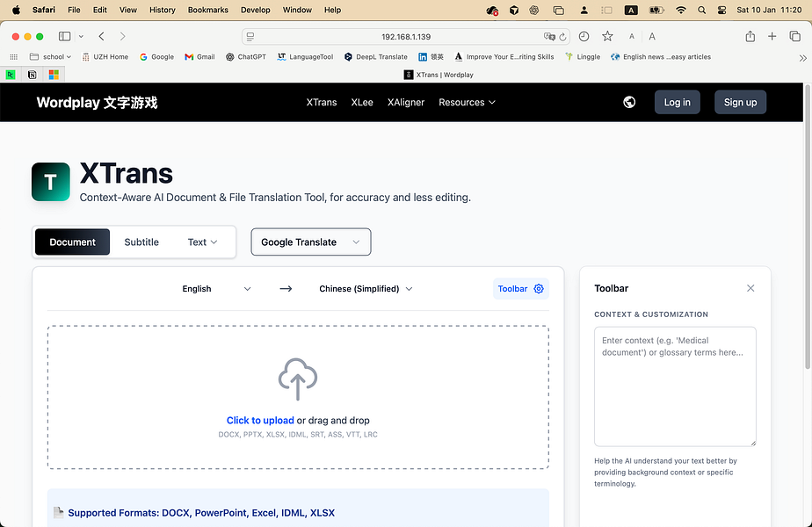Open the sidebar options chevron
The height and width of the screenshot is (527, 812).
[81, 36]
